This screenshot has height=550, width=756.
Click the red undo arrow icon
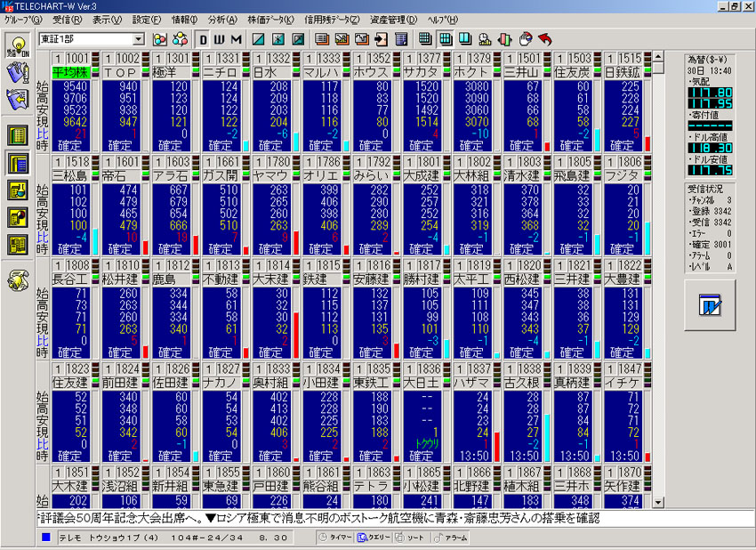(x=545, y=39)
